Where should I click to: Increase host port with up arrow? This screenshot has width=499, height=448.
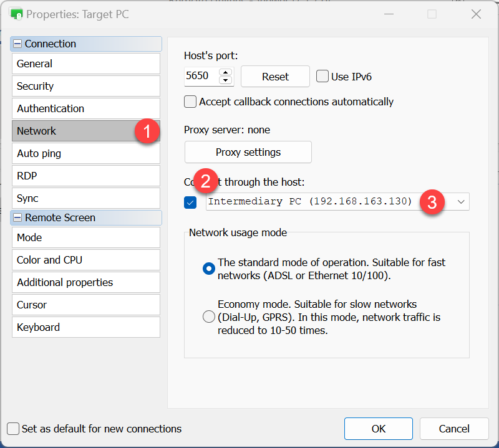226,72
